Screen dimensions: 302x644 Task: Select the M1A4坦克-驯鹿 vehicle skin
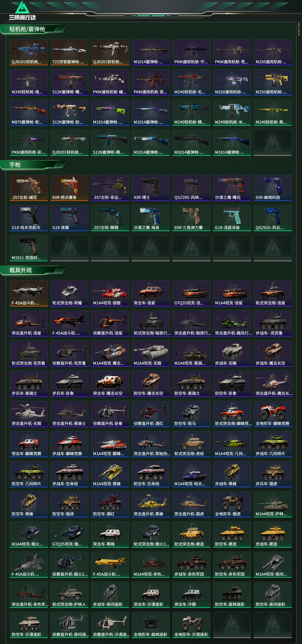[x=110, y=293]
